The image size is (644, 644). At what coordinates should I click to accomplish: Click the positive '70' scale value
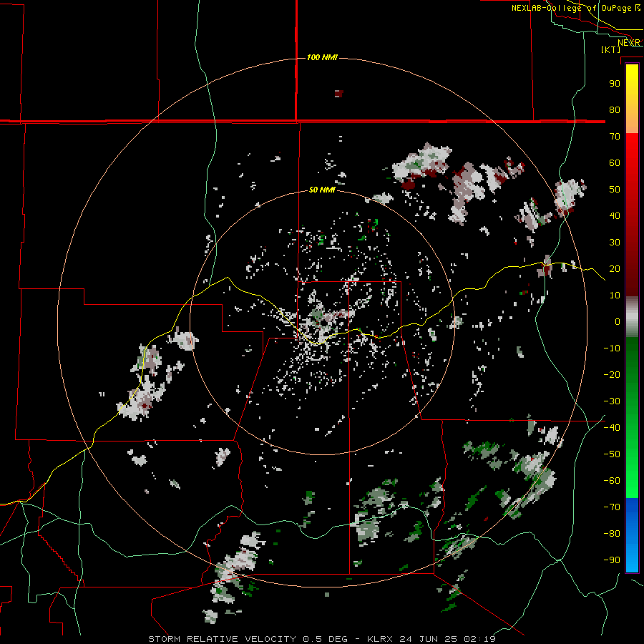point(615,137)
